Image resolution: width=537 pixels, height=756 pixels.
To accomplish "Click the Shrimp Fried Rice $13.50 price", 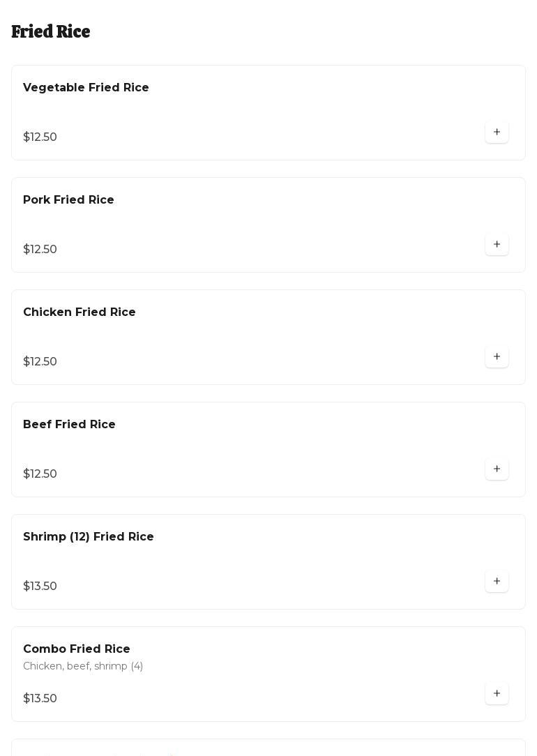I will point(40,587).
